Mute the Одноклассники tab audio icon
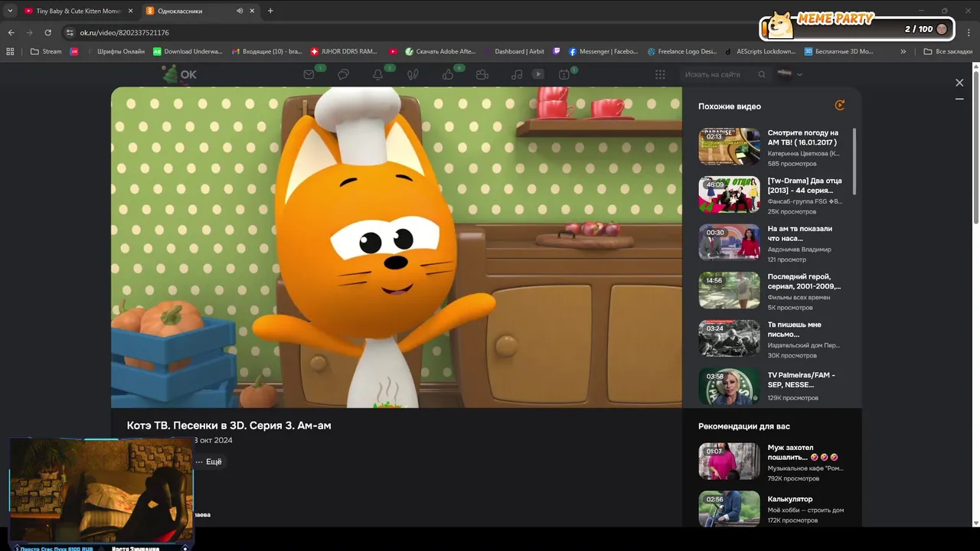 tap(240, 11)
